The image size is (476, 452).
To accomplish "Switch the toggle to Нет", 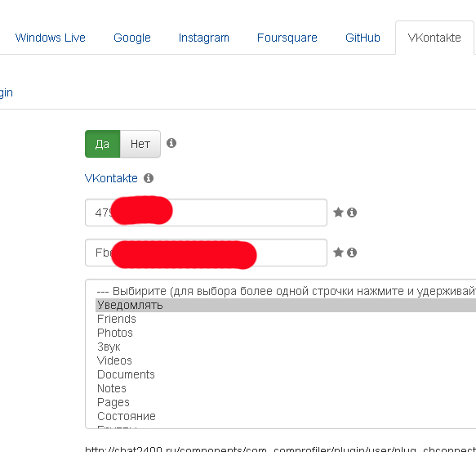I will pyautogui.click(x=140, y=144).
